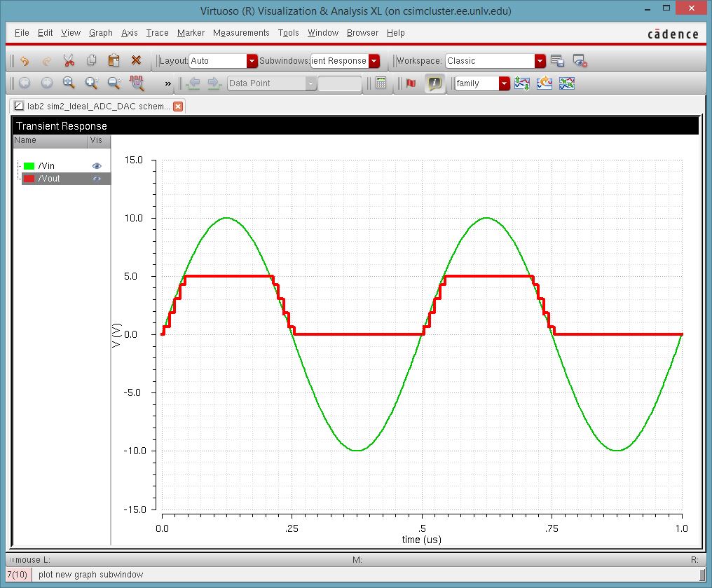Click the Cut icon on the toolbar
Screen dimensions: 712x588
point(69,61)
